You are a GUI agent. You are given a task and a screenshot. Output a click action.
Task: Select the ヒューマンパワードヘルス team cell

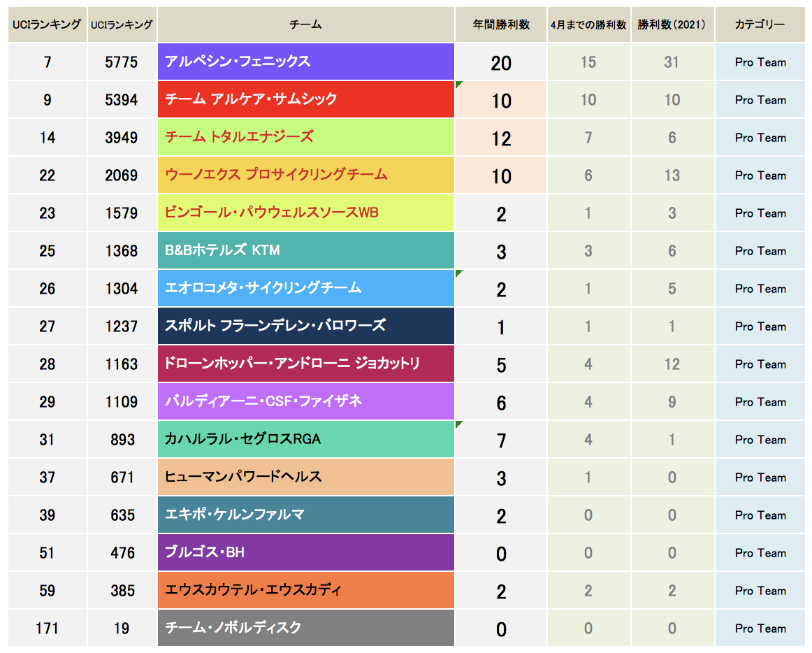(x=306, y=478)
